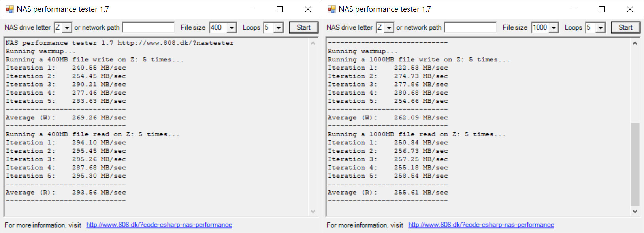Expand File size 1000 dropdown in right window
This screenshot has width=644, height=233.
[554, 28]
